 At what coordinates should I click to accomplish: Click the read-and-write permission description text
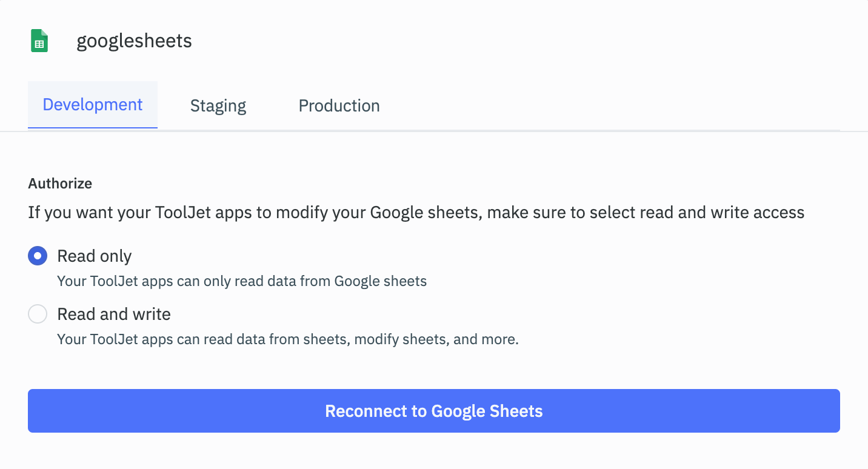287,339
